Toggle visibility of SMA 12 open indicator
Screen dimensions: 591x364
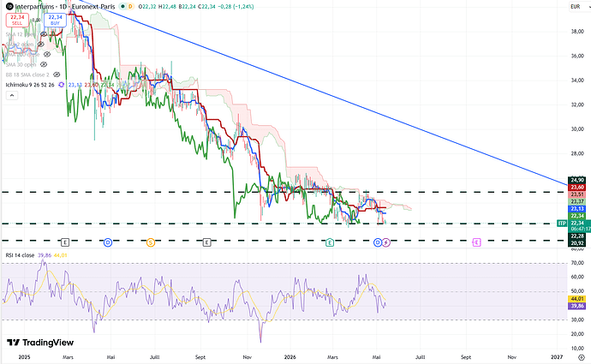coord(44,34)
